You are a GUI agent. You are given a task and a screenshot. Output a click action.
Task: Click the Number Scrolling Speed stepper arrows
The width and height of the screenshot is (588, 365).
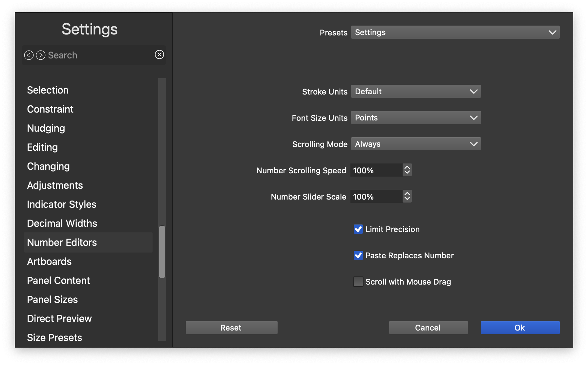coord(407,170)
